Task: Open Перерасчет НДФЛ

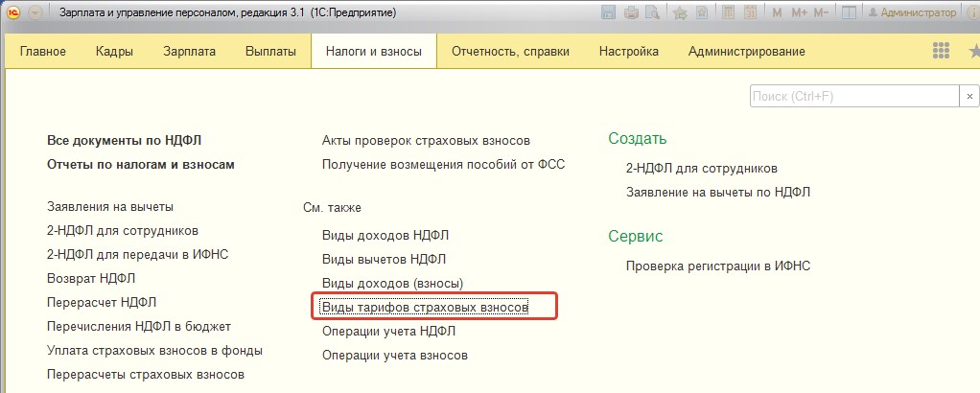Action: [102, 302]
